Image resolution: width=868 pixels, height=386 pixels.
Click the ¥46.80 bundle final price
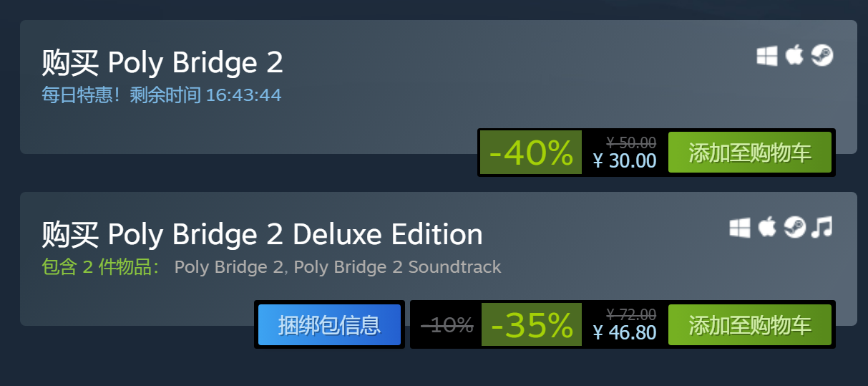[625, 332]
